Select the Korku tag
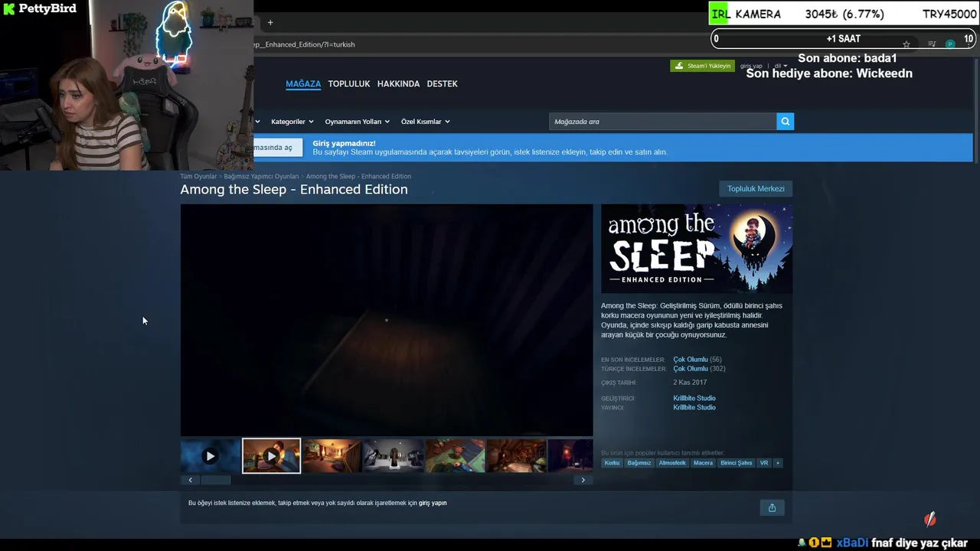The width and height of the screenshot is (980, 551). (612, 463)
